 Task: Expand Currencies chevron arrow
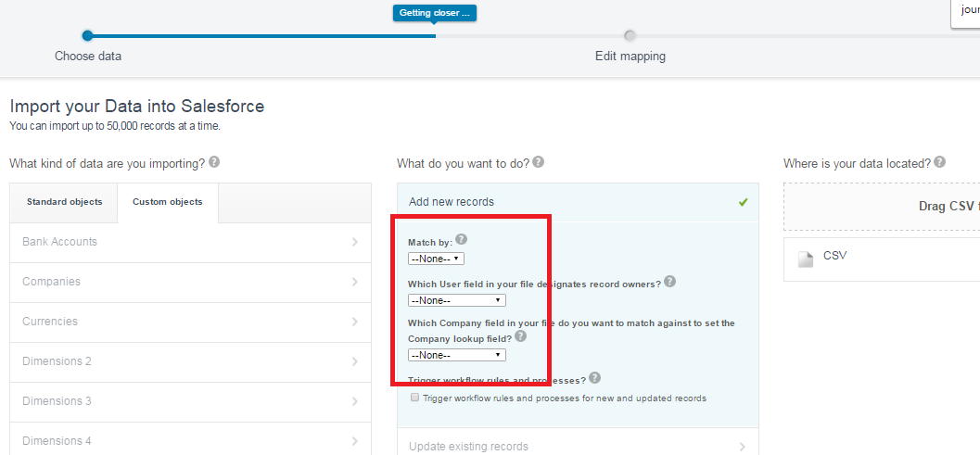click(354, 322)
